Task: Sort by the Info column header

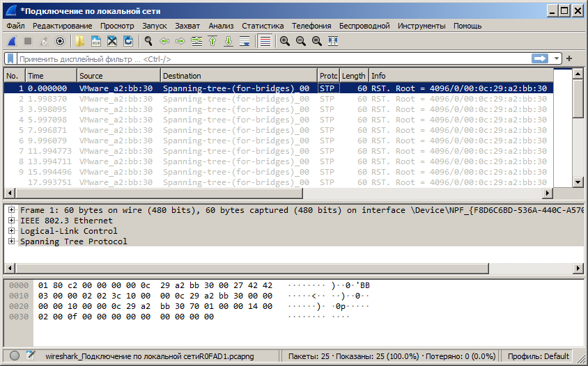Action: click(461, 76)
